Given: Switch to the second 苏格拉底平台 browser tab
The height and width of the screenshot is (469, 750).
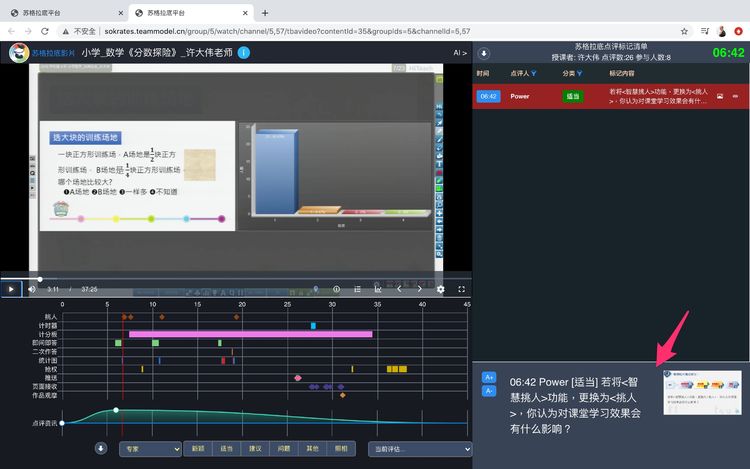Looking at the screenshot, I should pos(189,13).
